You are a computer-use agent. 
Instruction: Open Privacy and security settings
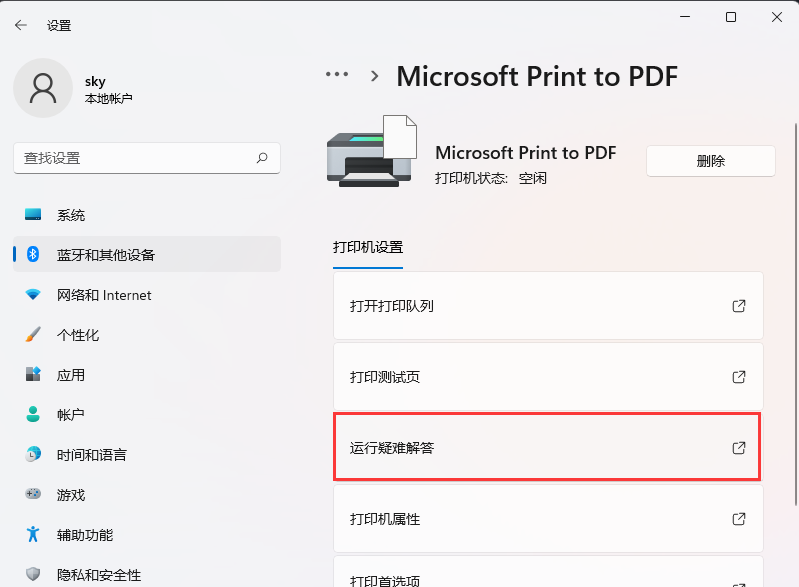pyautogui.click(x=99, y=575)
